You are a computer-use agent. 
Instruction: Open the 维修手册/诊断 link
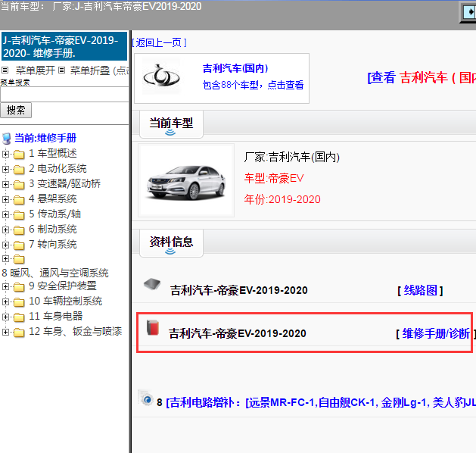[x=436, y=333]
